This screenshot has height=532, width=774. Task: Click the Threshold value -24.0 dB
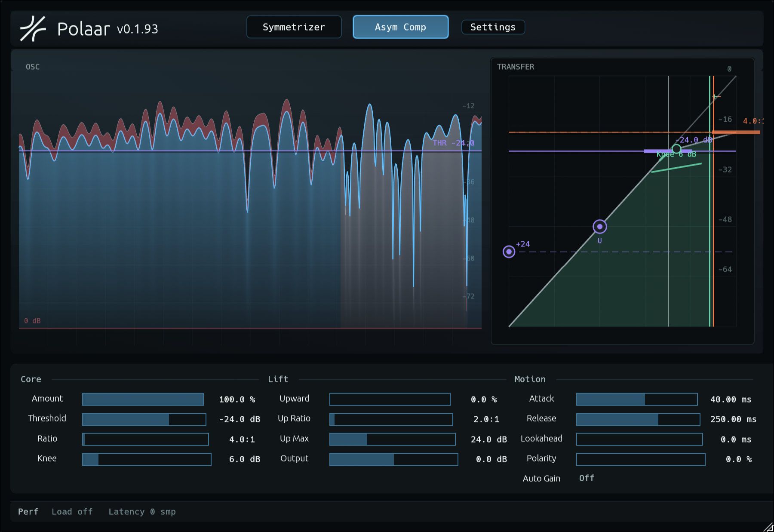(x=240, y=419)
